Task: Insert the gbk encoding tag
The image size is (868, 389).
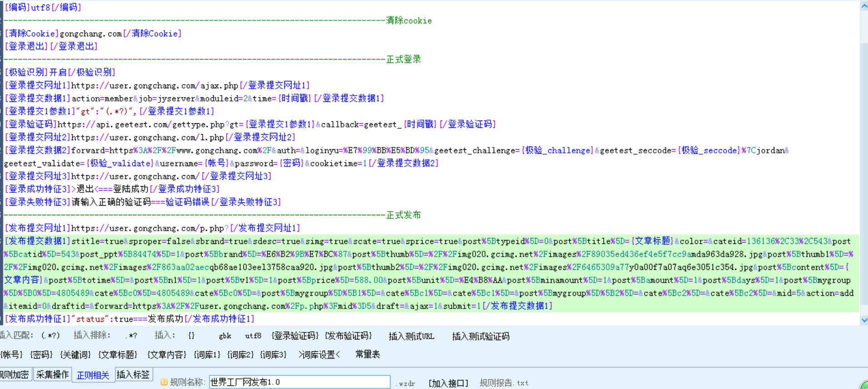Action: click(225, 336)
